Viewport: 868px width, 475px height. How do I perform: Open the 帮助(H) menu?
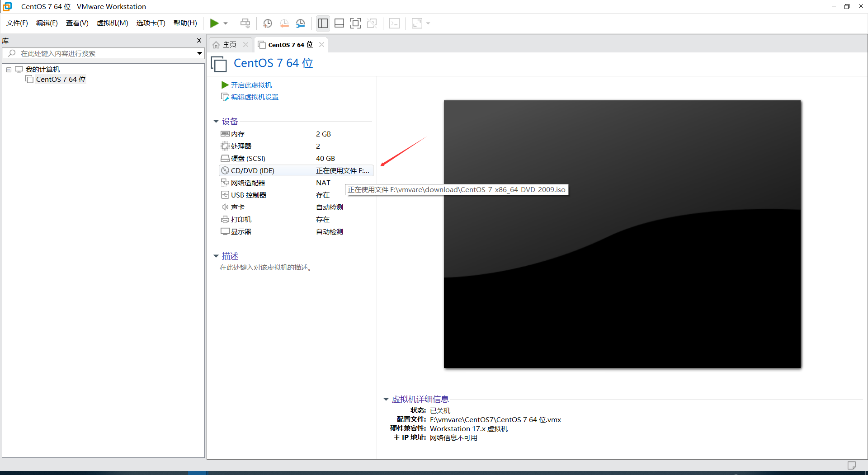click(185, 23)
